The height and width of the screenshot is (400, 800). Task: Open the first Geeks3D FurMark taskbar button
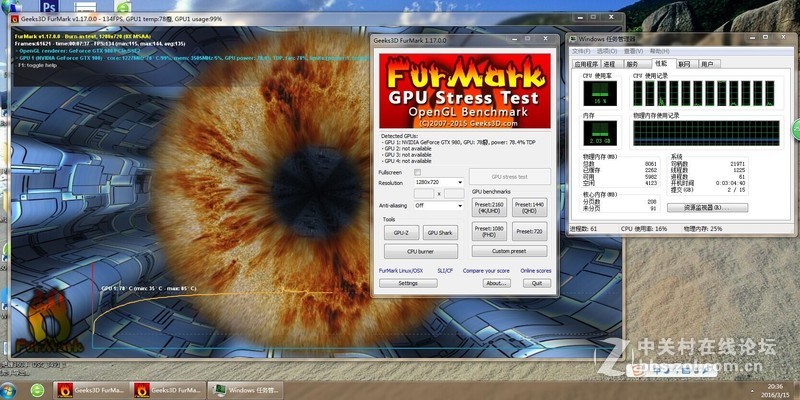coord(90,390)
